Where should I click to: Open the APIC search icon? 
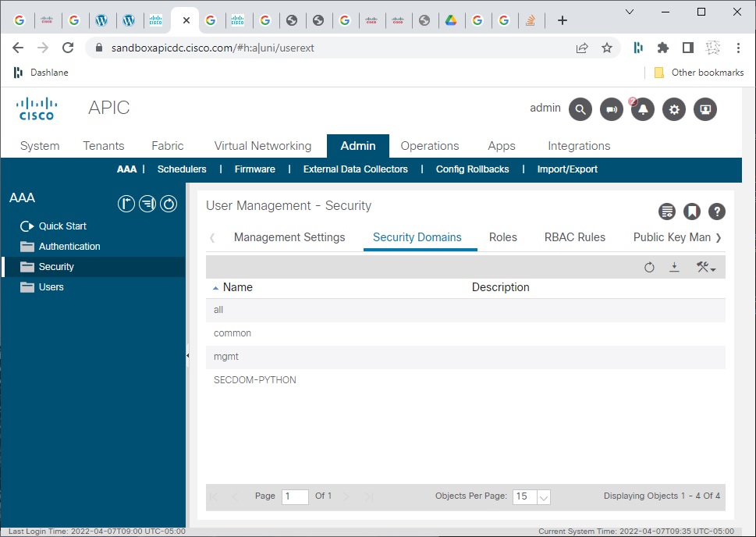(580, 109)
